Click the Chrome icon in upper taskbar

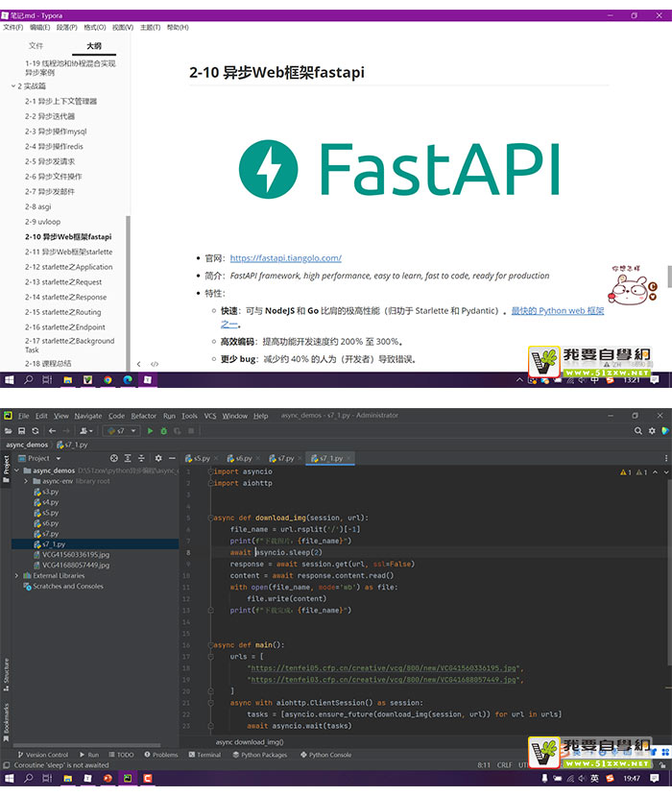coord(108,379)
